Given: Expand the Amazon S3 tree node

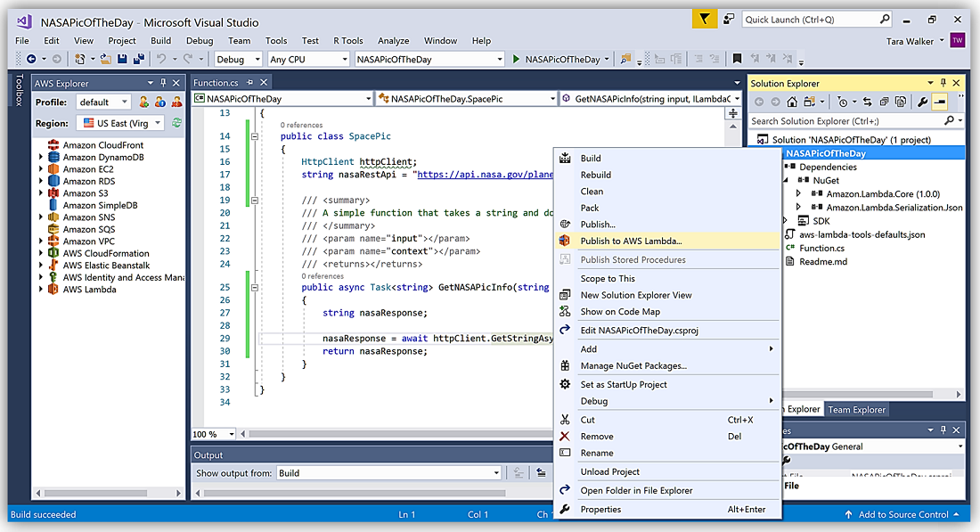Looking at the screenshot, I should (x=41, y=193).
